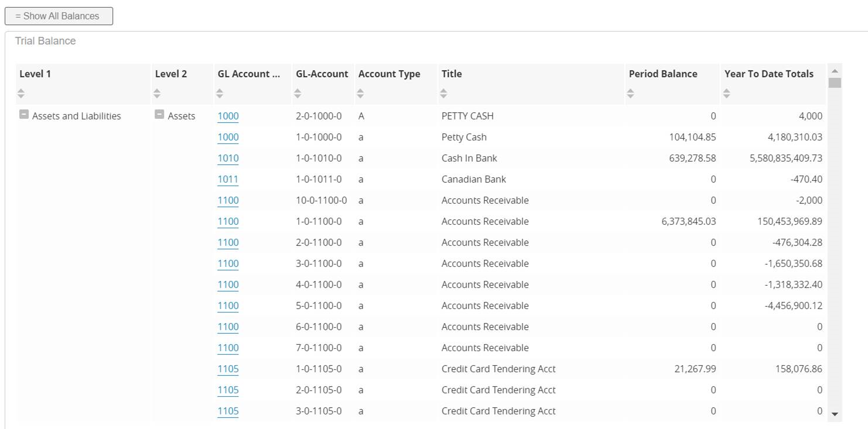The height and width of the screenshot is (429, 868).
Task: Sort by Level 2 column sort icon
Action: (x=157, y=93)
